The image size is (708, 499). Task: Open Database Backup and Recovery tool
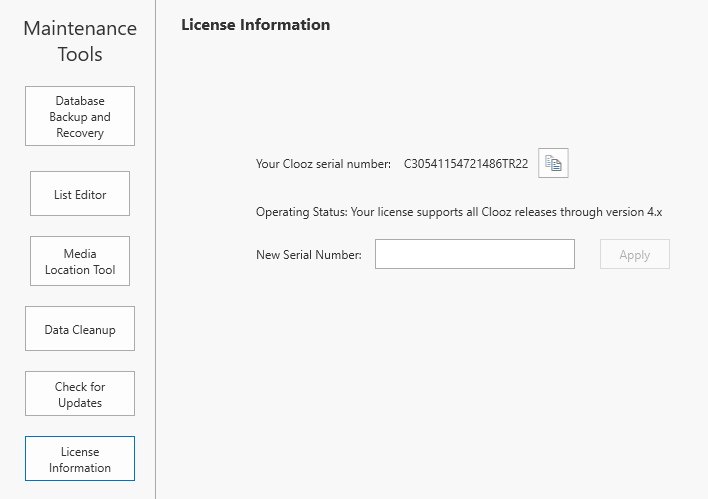pos(80,116)
